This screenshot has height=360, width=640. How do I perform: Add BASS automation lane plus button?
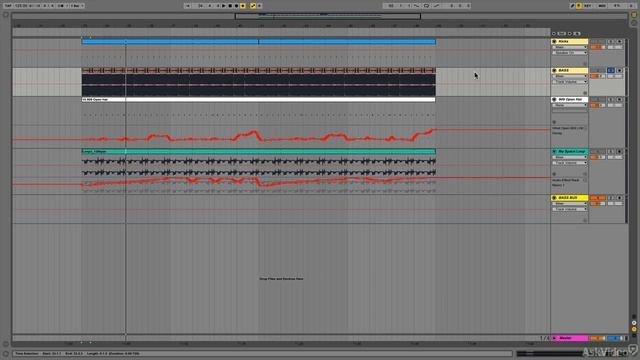click(584, 93)
